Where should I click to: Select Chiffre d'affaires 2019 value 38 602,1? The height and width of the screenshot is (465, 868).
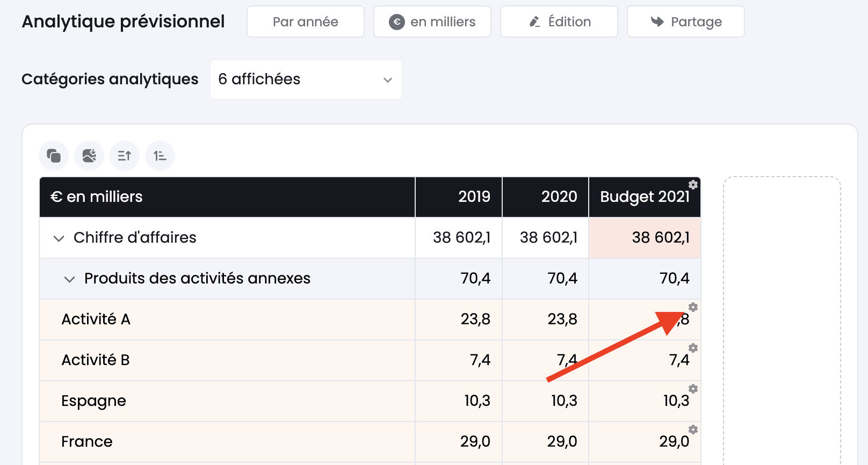tap(459, 238)
